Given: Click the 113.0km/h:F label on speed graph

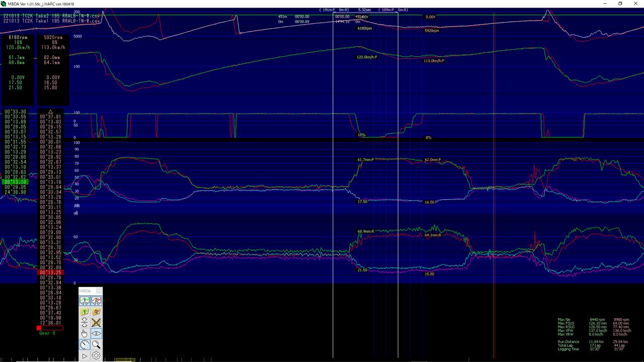Looking at the screenshot, I should point(434,61).
